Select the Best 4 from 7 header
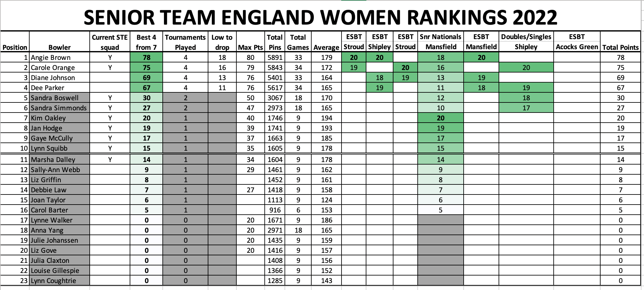This screenshot has height=290, width=644. (x=146, y=42)
